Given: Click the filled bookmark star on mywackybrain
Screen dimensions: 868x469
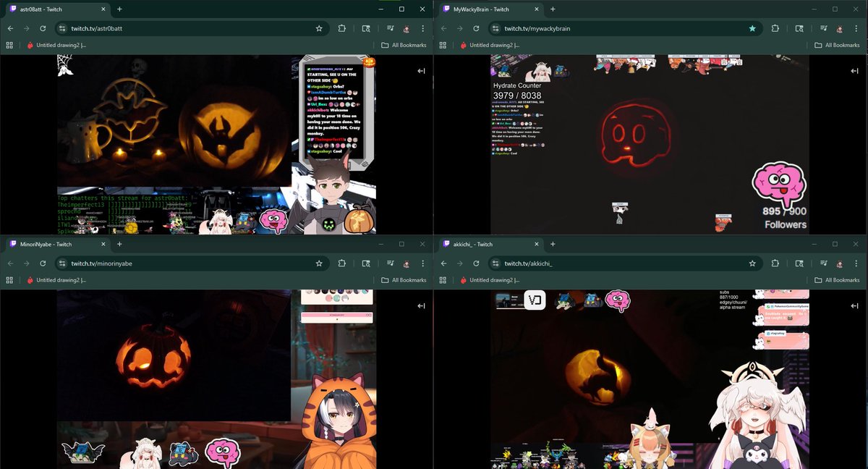Looking at the screenshot, I should click(x=753, y=28).
